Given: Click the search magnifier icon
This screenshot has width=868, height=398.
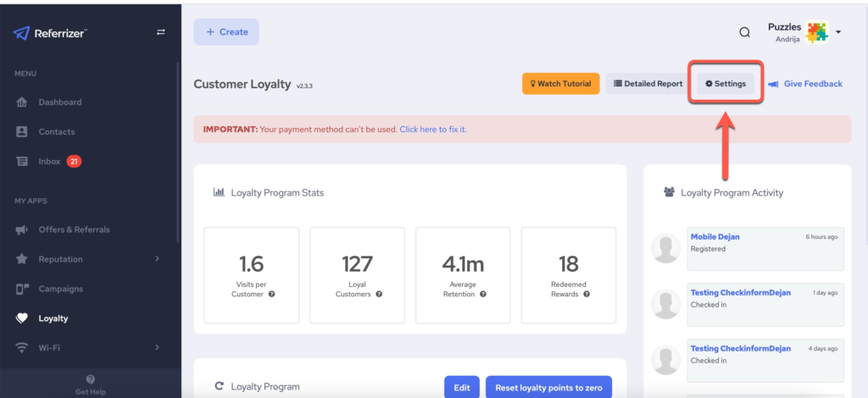Looking at the screenshot, I should click(x=744, y=32).
